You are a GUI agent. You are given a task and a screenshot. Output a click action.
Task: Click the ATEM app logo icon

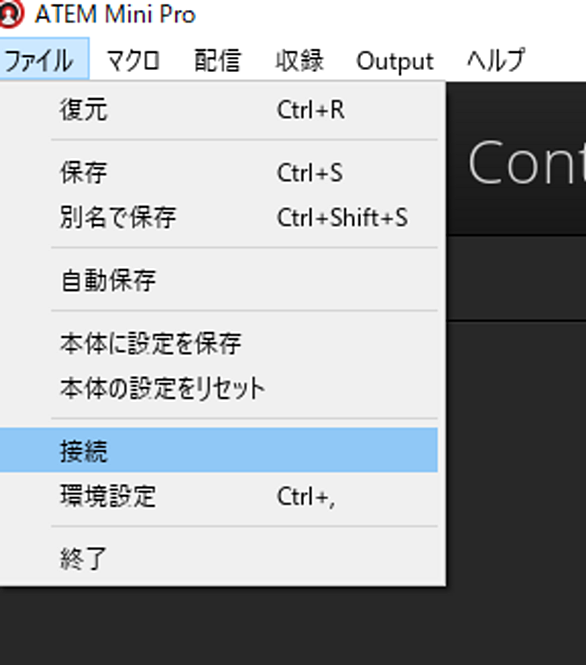(10, 14)
